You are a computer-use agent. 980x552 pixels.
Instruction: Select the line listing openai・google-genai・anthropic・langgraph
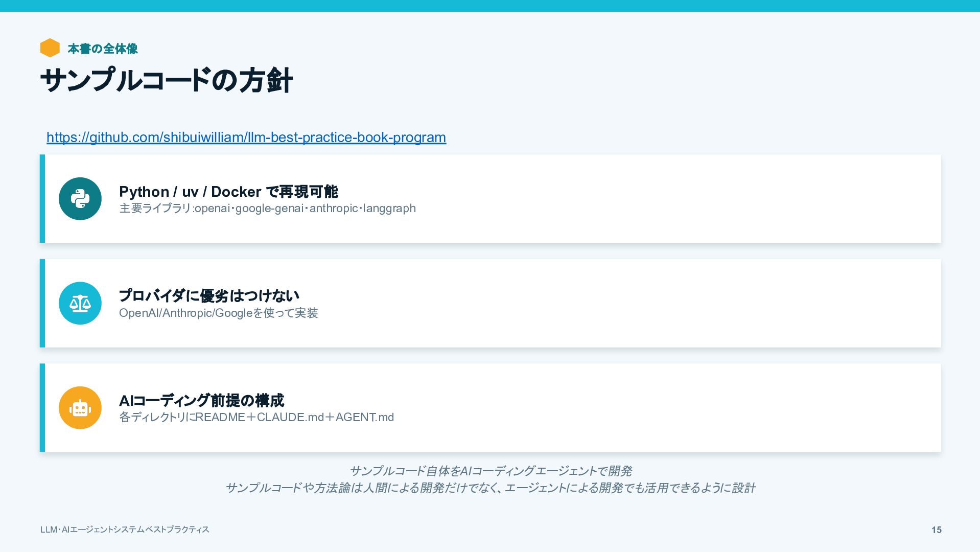pos(267,209)
